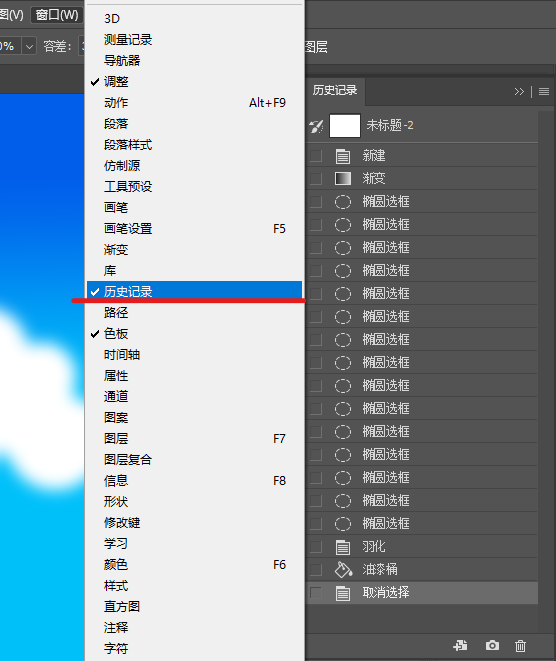Image resolution: width=556 pixels, height=661 pixels.
Task: Select the 油漆桶 history state
Action: tap(422, 570)
